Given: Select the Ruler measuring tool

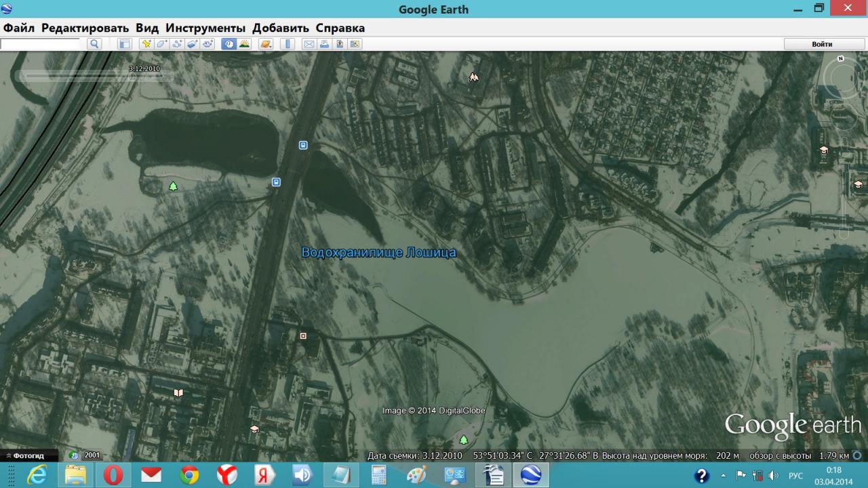Looking at the screenshot, I should click(x=287, y=44).
